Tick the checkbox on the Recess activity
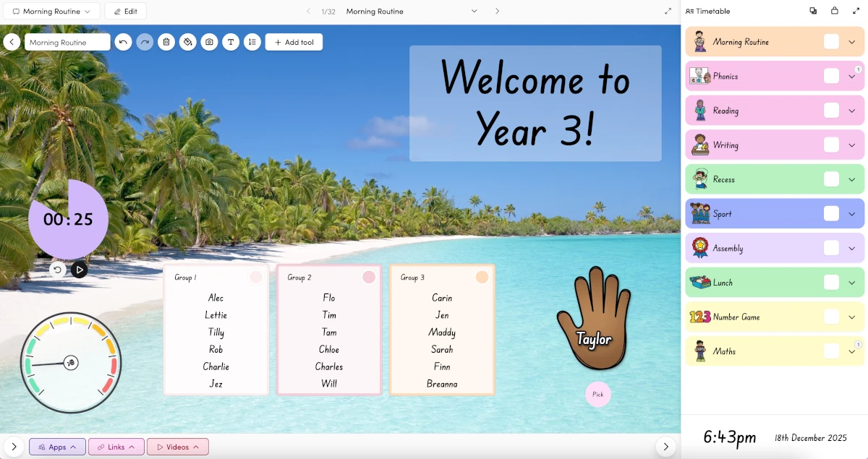Image resolution: width=868 pixels, height=459 pixels. (x=832, y=179)
